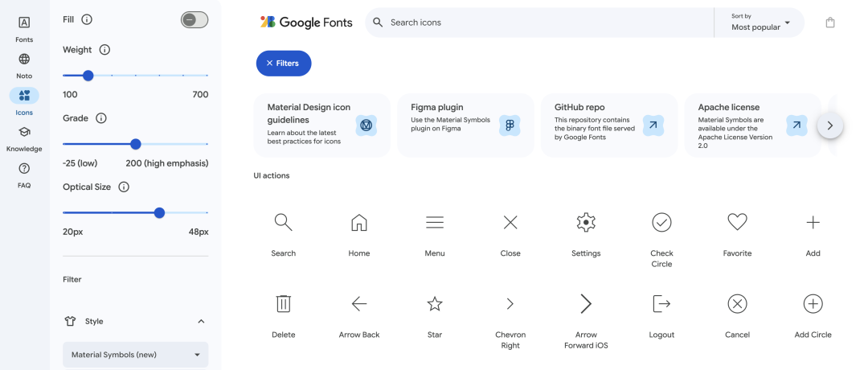This screenshot has height=370, width=868.
Task: Click the UI actions section heading
Action: [272, 175]
